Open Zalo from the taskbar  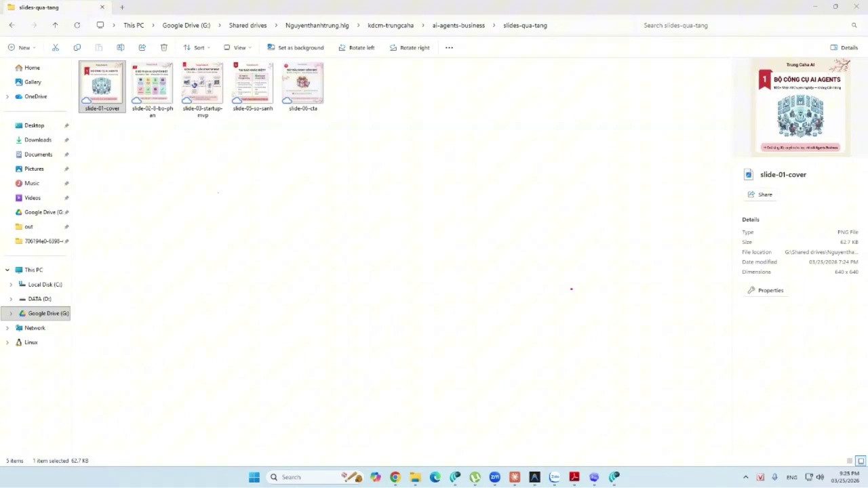(x=555, y=477)
